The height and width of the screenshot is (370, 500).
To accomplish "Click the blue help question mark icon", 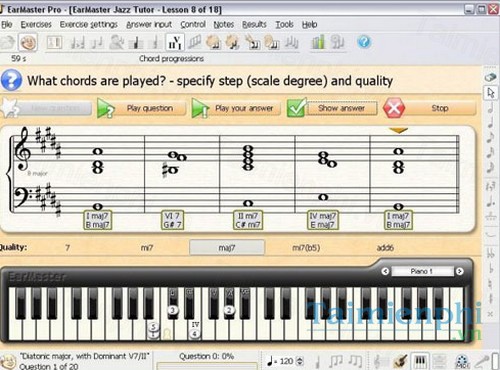I will (x=364, y=42).
